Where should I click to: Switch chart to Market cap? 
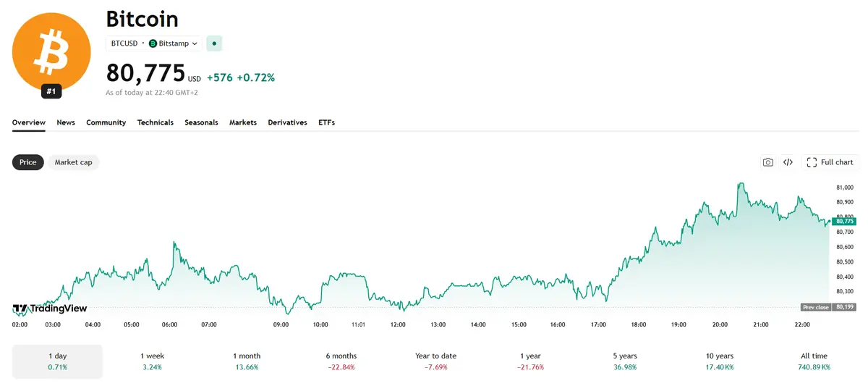74,162
